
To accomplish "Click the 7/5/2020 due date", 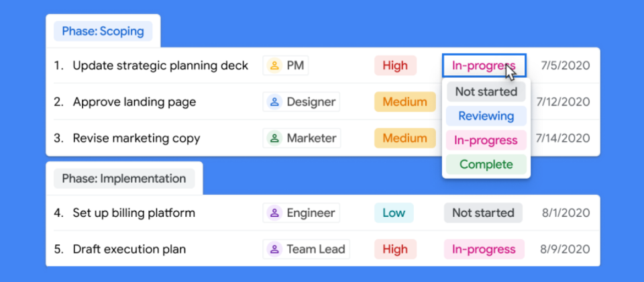I will [566, 66].
